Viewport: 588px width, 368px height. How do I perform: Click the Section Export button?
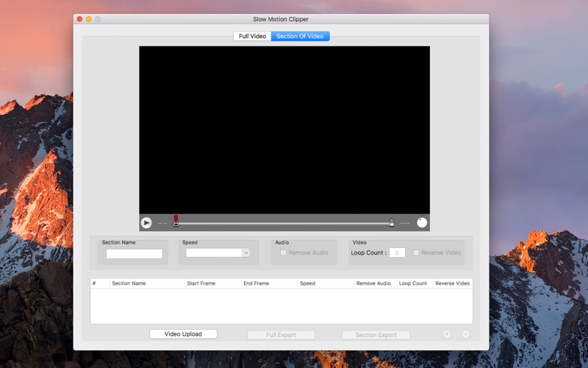376,335
